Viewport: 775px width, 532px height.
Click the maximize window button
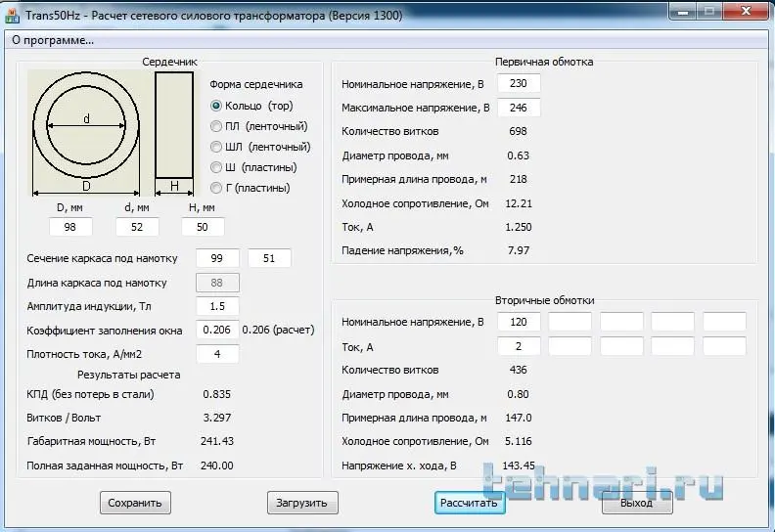pyautogui.click(x=709, y=12)
